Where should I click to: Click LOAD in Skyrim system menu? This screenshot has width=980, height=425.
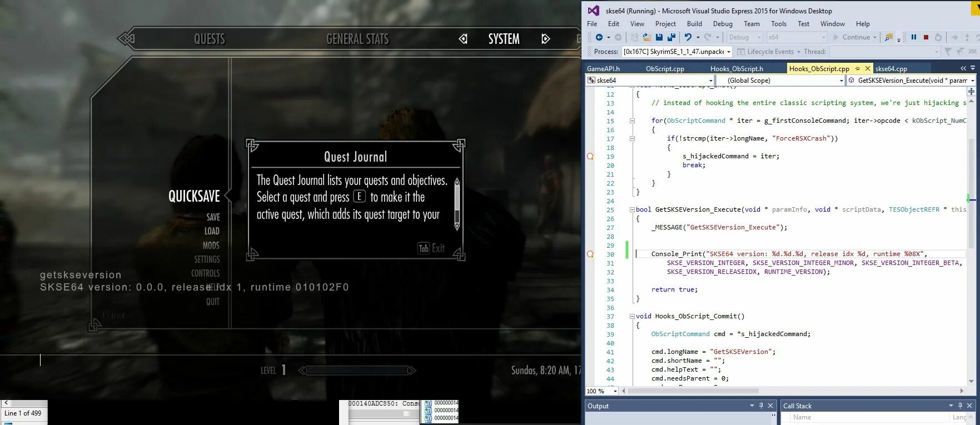212,231
